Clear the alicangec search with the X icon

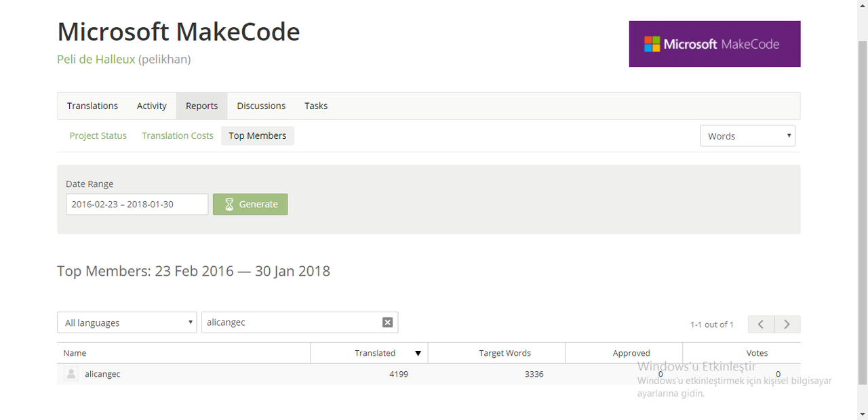387,322
